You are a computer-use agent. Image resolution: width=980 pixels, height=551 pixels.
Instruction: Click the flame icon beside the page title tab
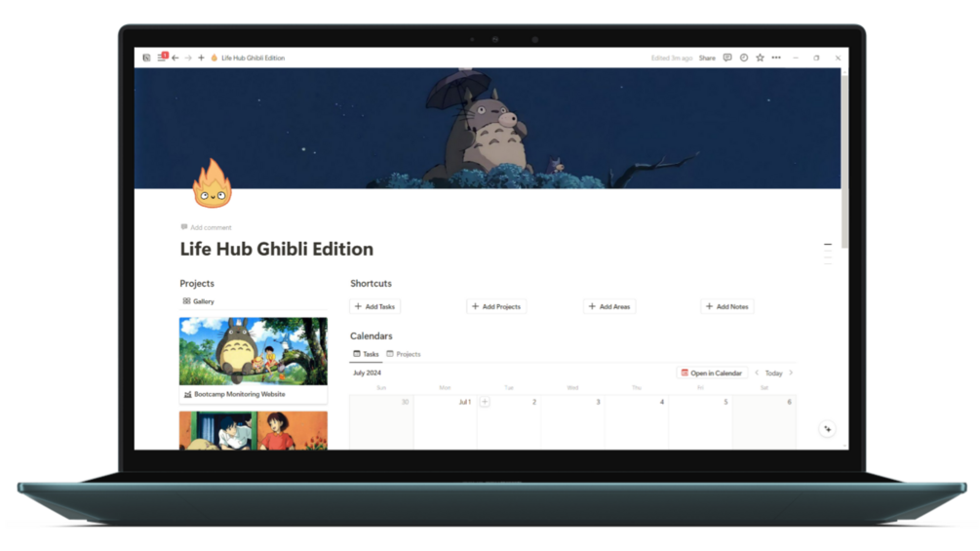tap(214, 58)
